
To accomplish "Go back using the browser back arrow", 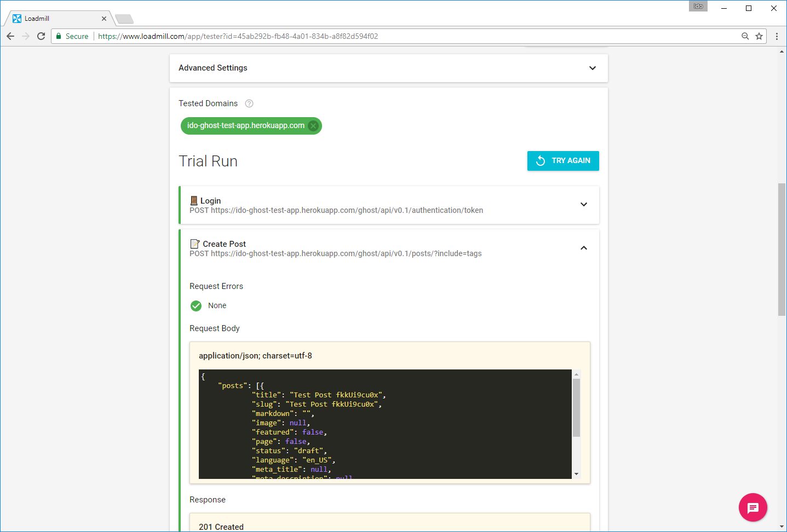I will coord(10,36).
